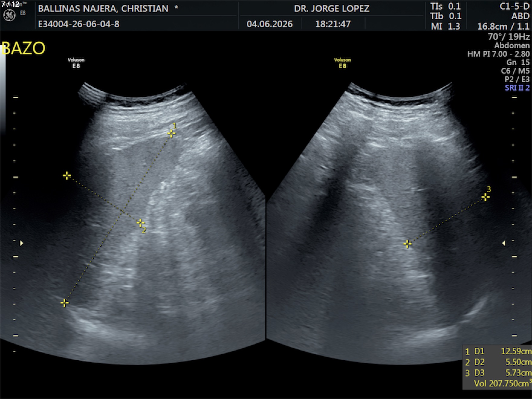Select caliper marker 2 near spleen center
Screen dimensions: 532x399
point(140,223)
